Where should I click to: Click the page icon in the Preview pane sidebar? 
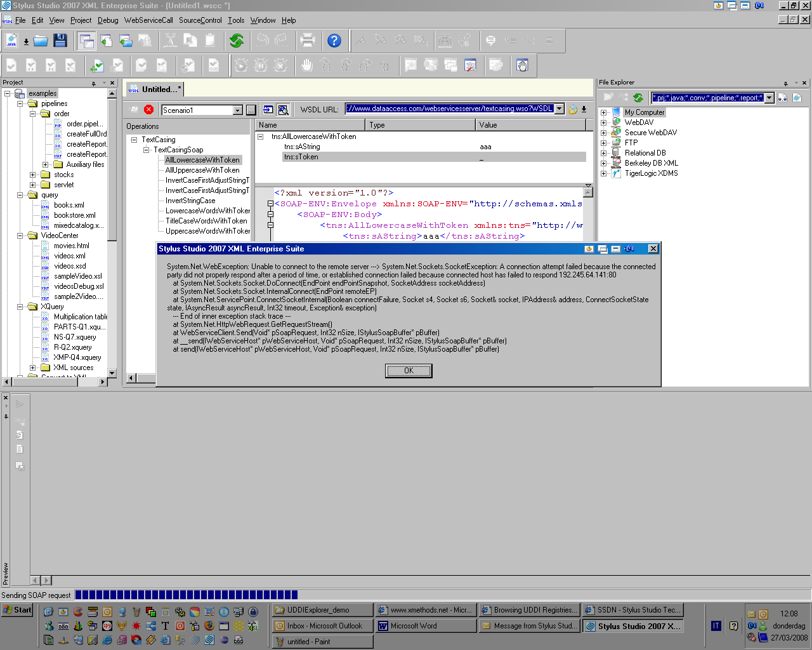(x=20, y=449)
